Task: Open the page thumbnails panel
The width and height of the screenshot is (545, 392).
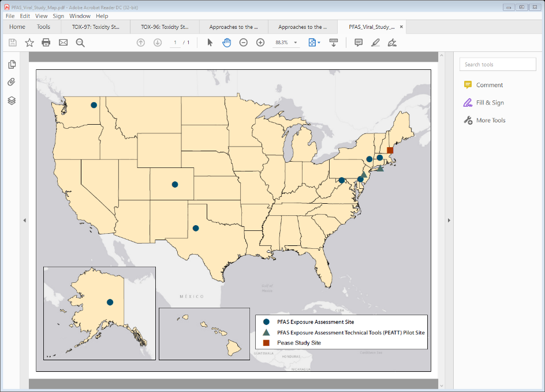Action: point(12,65)
